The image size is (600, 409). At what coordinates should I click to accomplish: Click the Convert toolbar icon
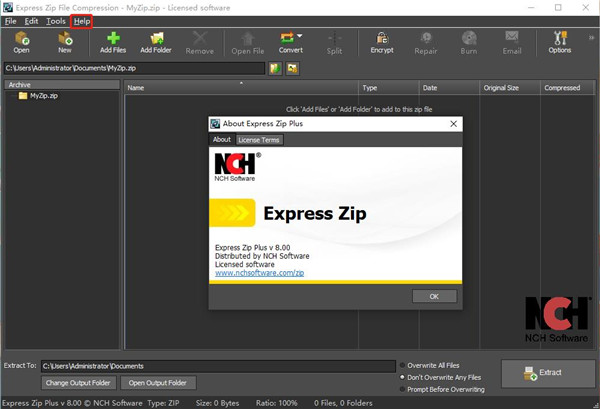[x=288, y=42]
